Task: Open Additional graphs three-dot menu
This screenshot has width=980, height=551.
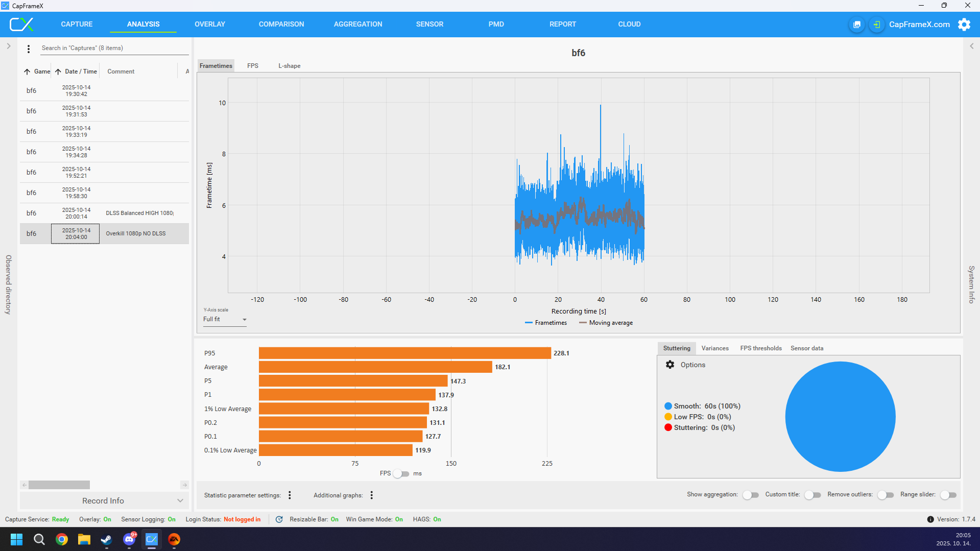Action: 372,495
